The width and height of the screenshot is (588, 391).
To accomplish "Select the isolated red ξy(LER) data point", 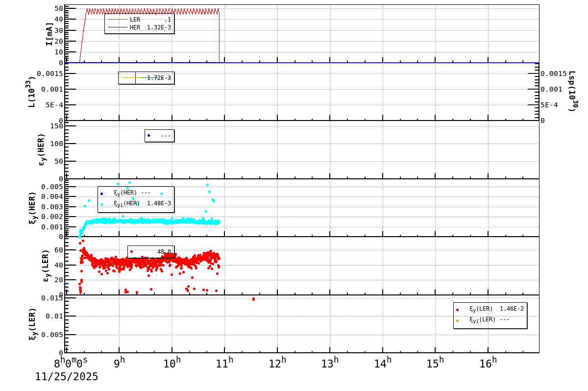I will point(253,299).
